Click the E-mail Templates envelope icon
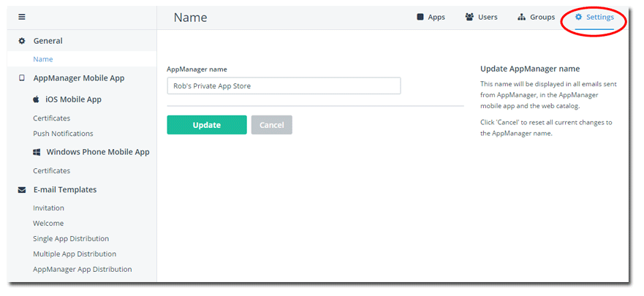This screenshot has height=296, width=644. (22, 190)
